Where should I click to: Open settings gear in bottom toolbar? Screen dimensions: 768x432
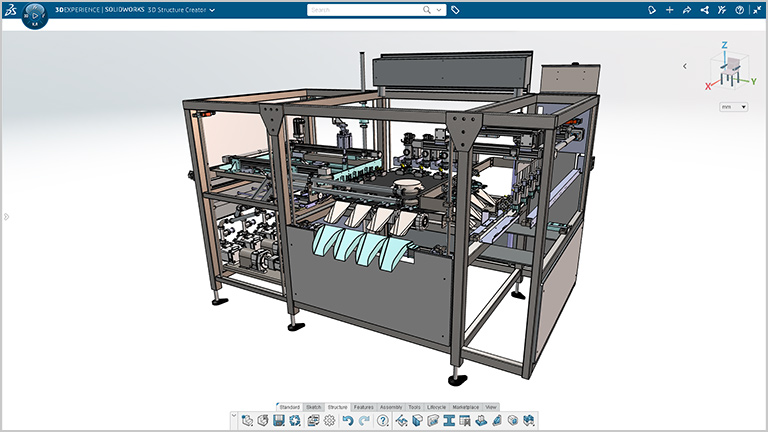click(x=329, y=421)
